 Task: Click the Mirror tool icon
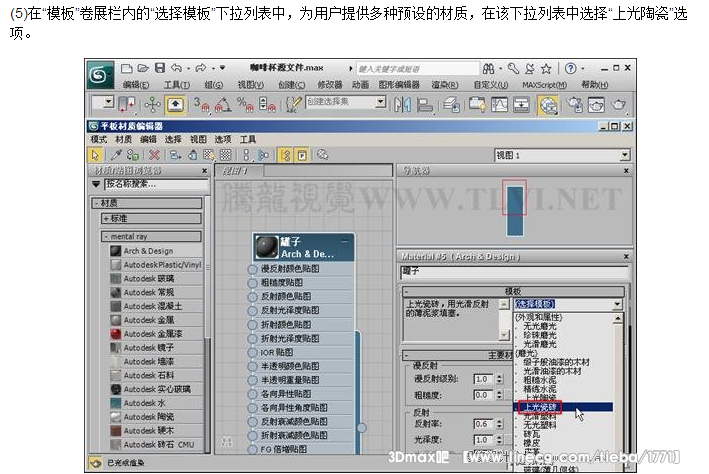point(402,105)
